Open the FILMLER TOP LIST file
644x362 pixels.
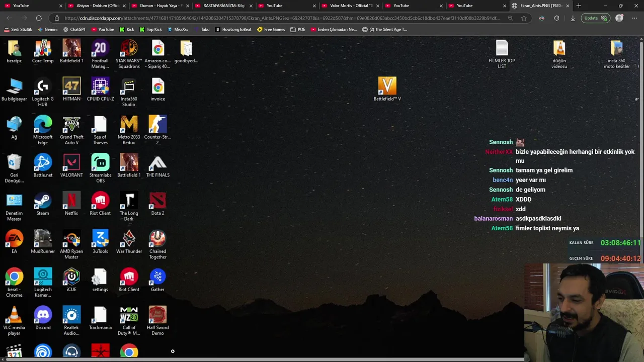point(502,54)
